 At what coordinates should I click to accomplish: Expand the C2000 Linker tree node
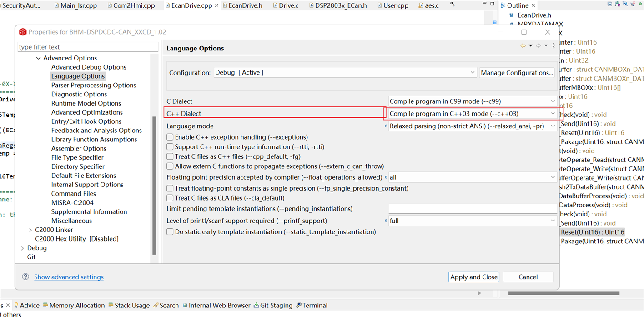30,230
